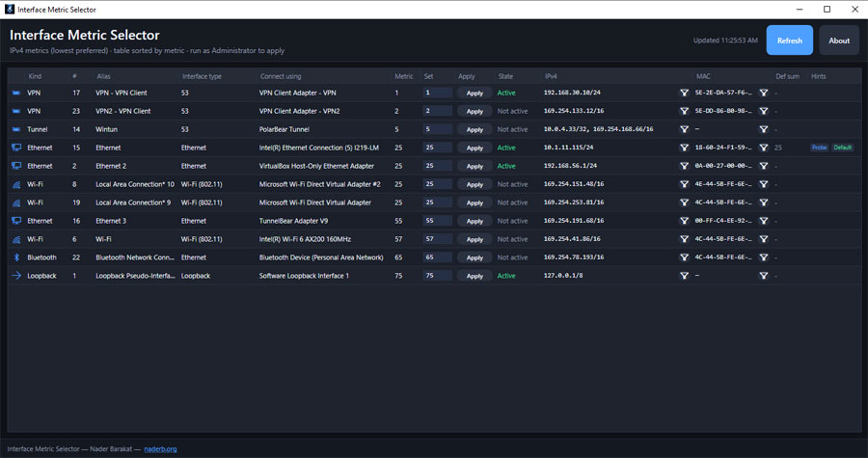Click the State column header

(x=505, y=76)
